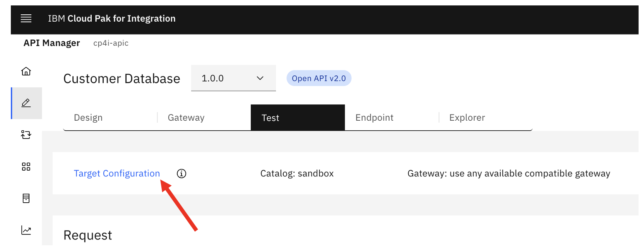Screen dimensions: 644x246
Task: Click the Target Configuration link
Action: tap(117, 174)
